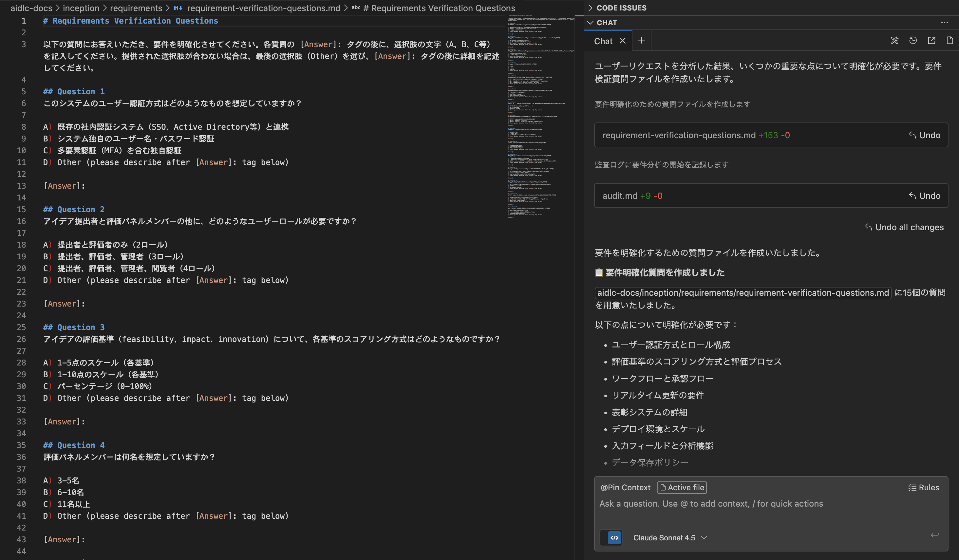Open chat settings with the tools icon

(895, 41)
